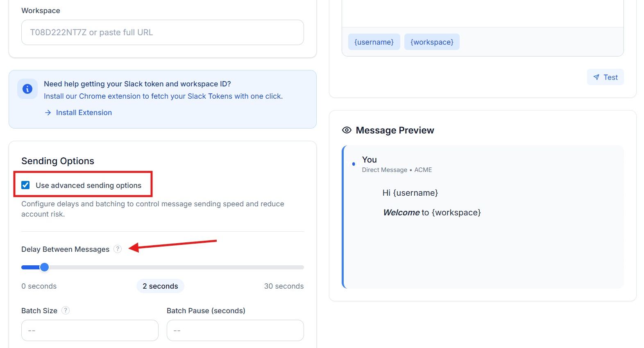Insert the {username} variable chip

coord(374,42)
